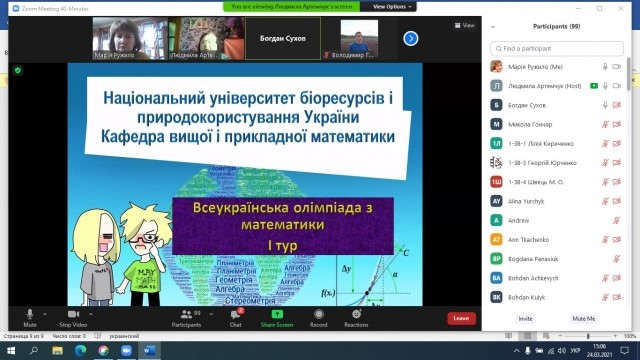Select Богдан Сухов in participants list
The width and height of the screenshot is (640, 360).
pyautogui.click(x=556, y=105)
